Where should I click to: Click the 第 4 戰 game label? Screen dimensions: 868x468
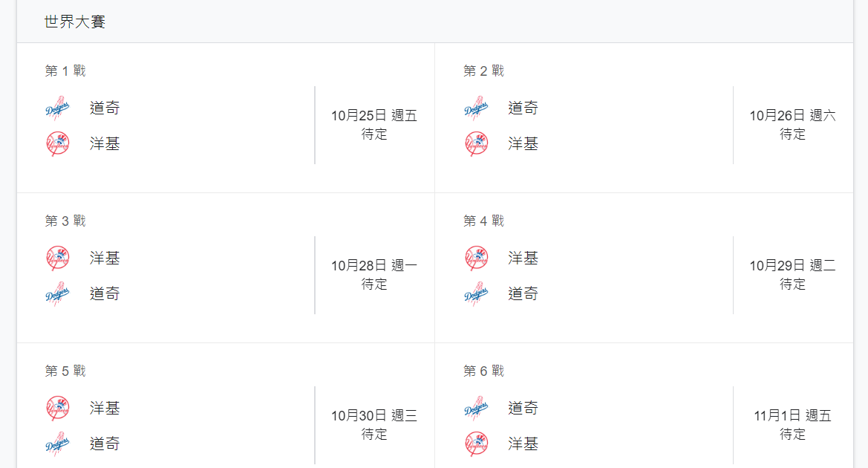point(483,221)
